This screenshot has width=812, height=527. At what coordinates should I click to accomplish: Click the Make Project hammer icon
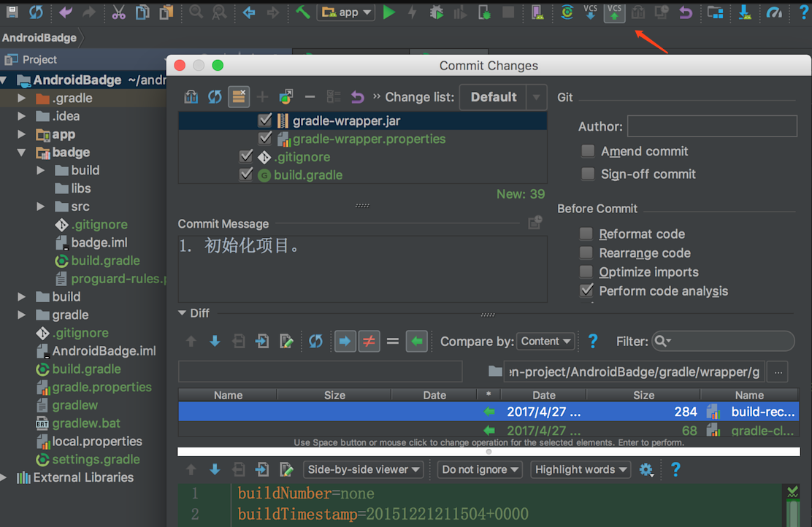coord(302,12)
